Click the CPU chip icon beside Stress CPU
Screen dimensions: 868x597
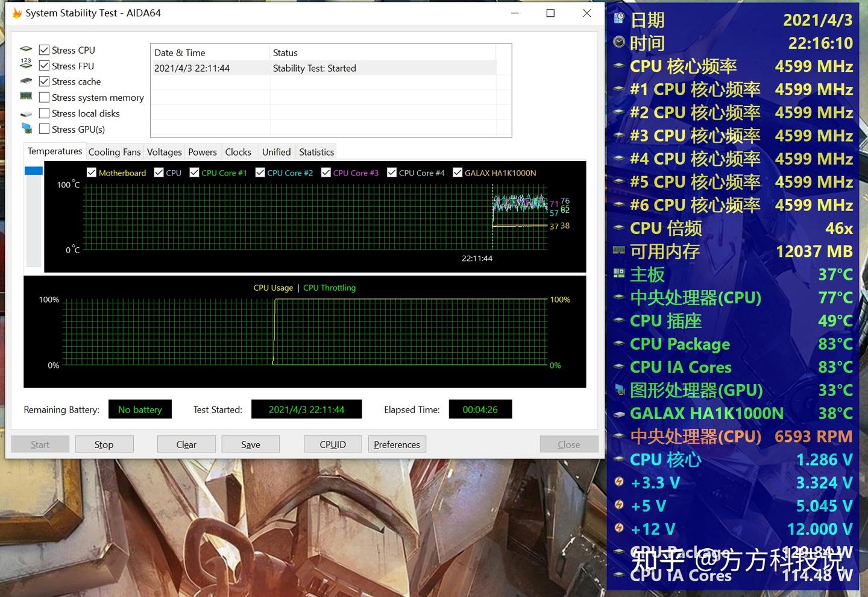[26, 49]
